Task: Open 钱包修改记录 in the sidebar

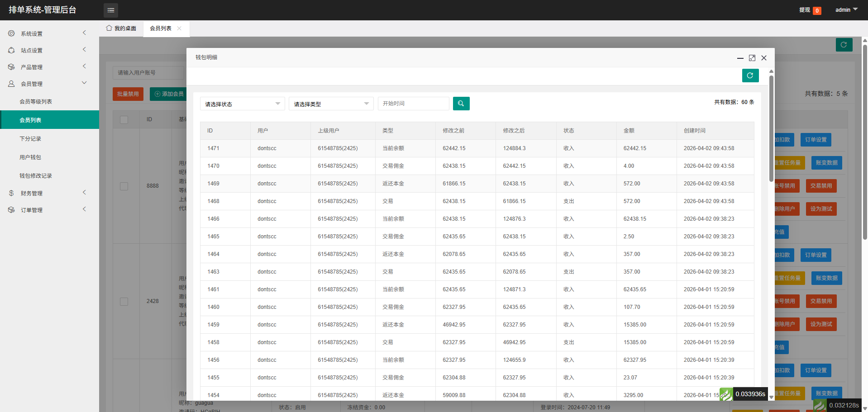Action: pyautogui.click(x=36, y=176)
